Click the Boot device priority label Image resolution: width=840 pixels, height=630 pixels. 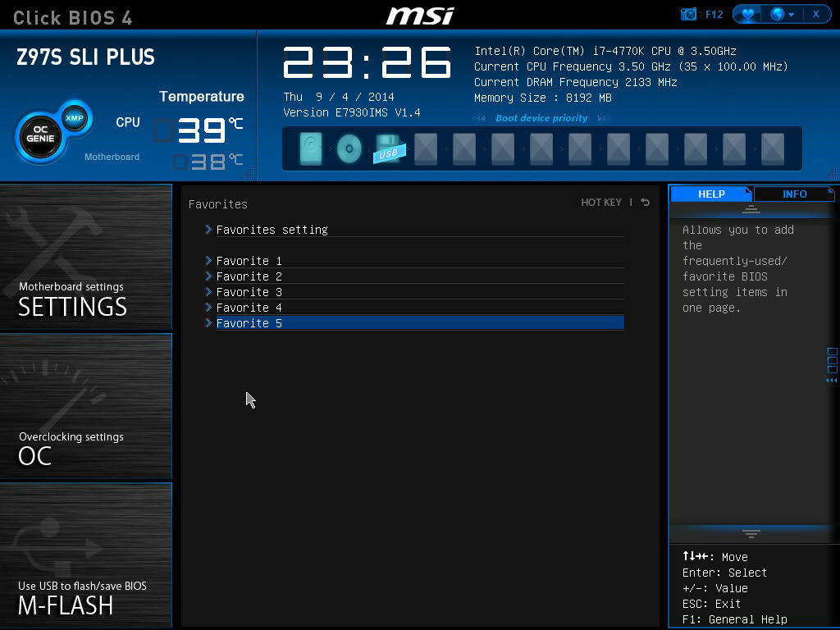[541, 118]
